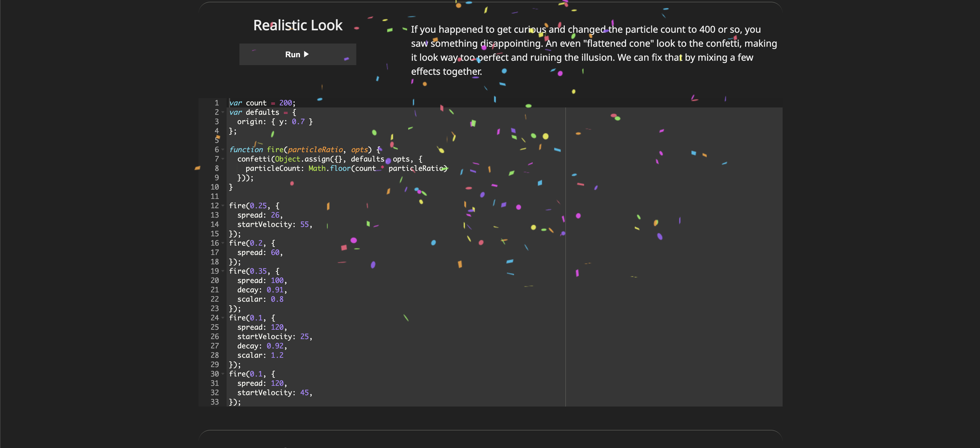Click the Math.floor call on line 8
980x448 pixels.
click(x=329, y=168)
